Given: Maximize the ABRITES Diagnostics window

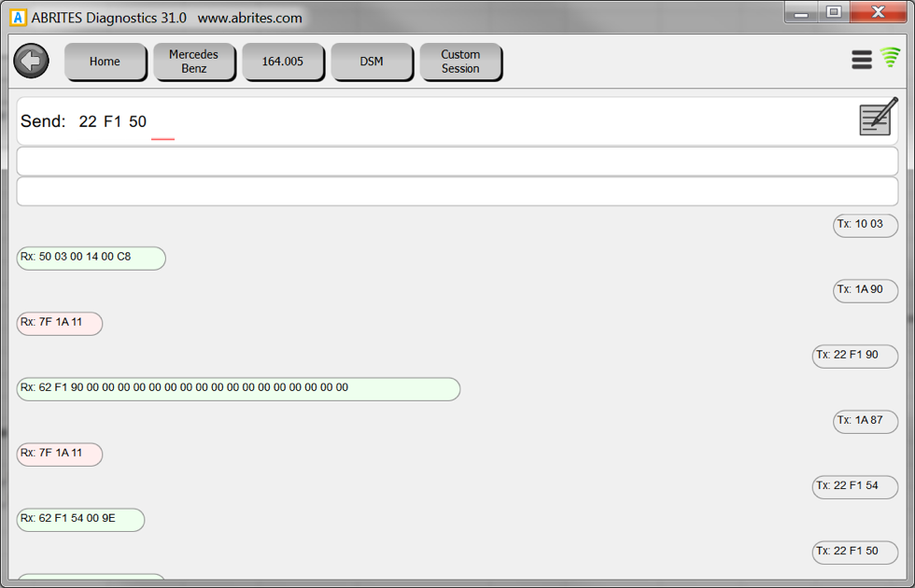Looking at the screenshot, I should point(833,12).
